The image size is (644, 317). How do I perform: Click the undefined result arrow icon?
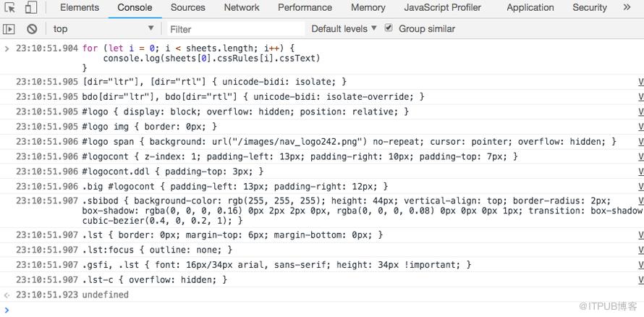[7, 295]
